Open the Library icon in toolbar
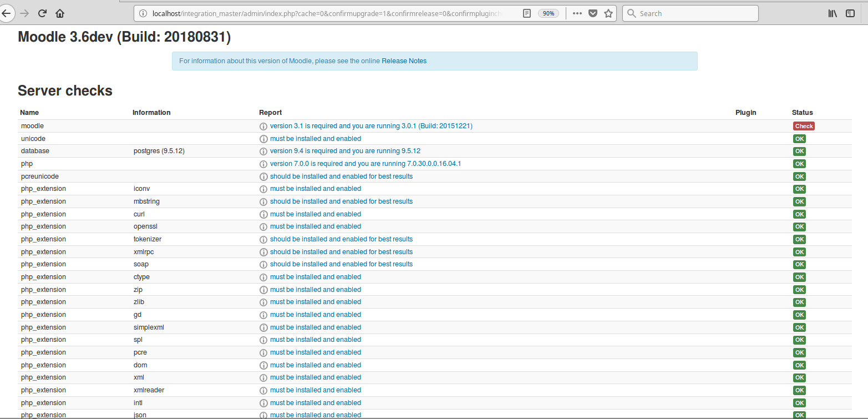 833,13
